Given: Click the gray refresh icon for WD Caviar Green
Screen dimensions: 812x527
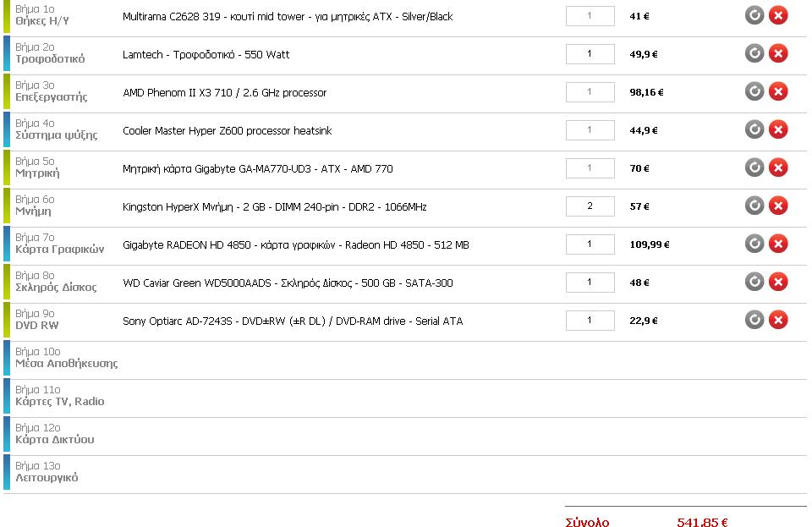Looking at the screenshot, I should [x=754, y=282].
